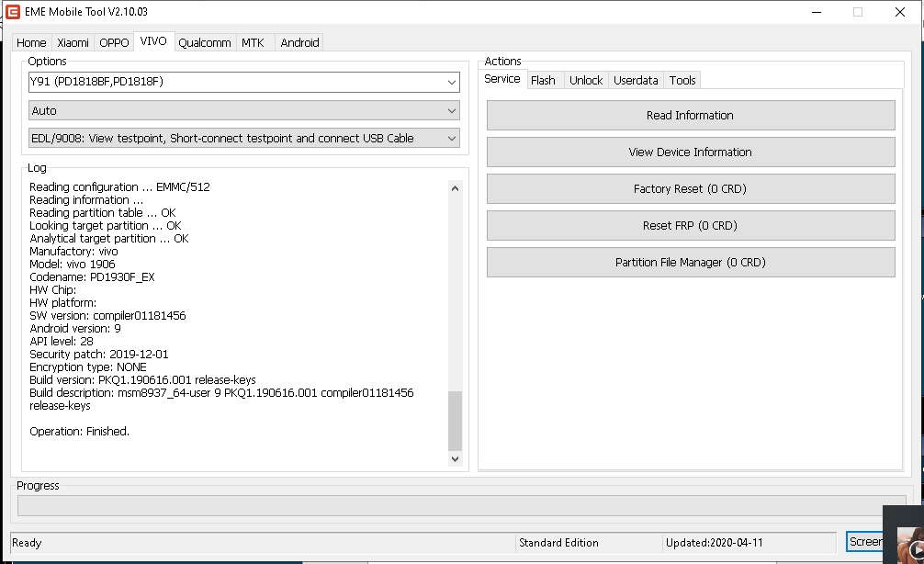924x564 pixels.
Task: Click 'Standard Edition' status bar text
Action: [558, 543]
